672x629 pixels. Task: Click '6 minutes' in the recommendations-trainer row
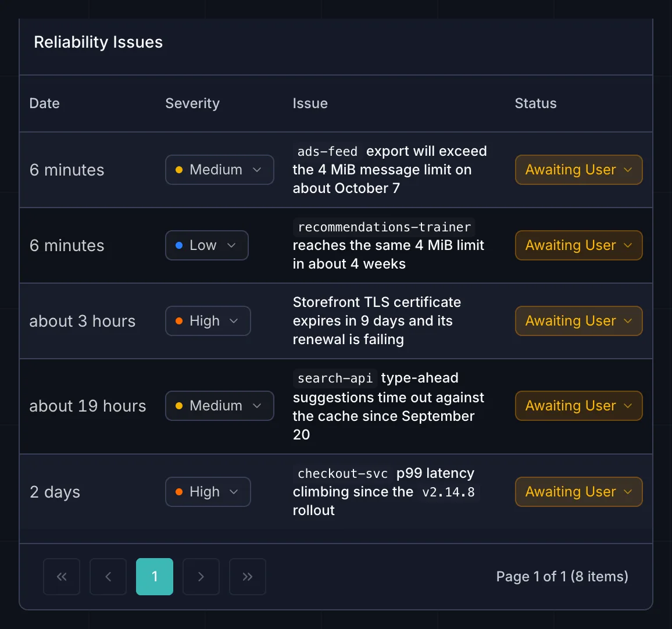click(x=67, y=245)
